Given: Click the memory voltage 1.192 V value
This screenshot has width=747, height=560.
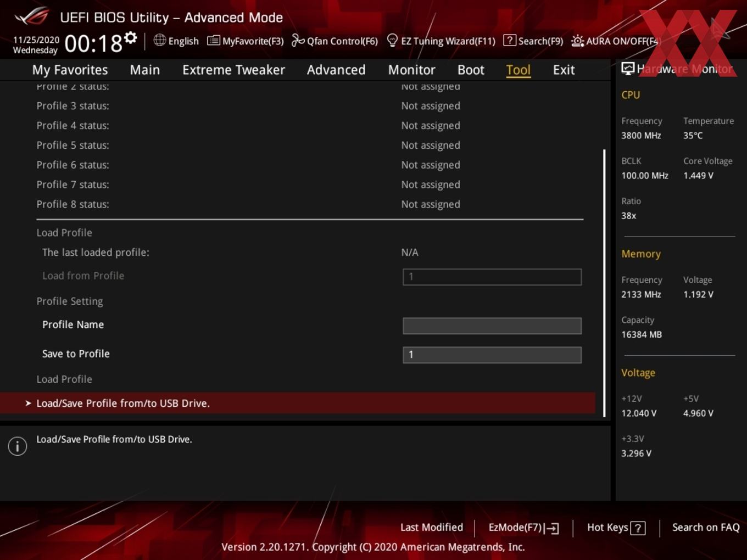Looking at the screenshot, I should pyautogui.click(x=698, y=294).
